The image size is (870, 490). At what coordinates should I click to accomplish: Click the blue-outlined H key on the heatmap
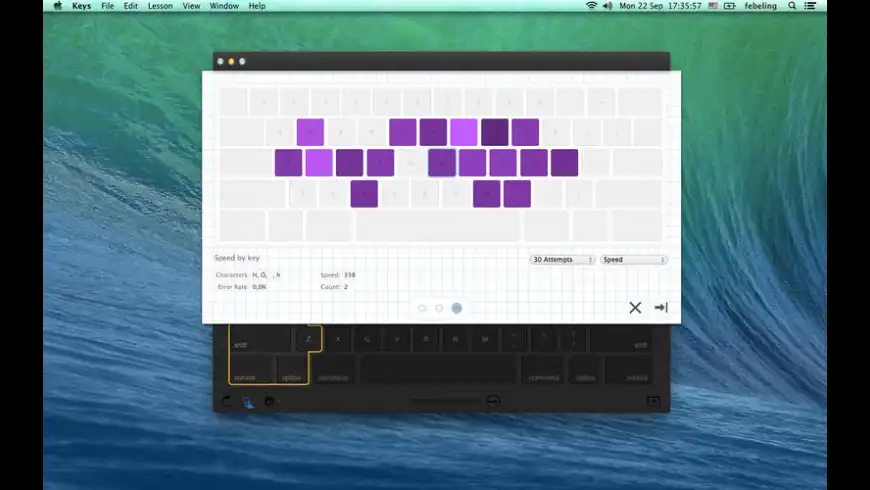click(442, 163)
